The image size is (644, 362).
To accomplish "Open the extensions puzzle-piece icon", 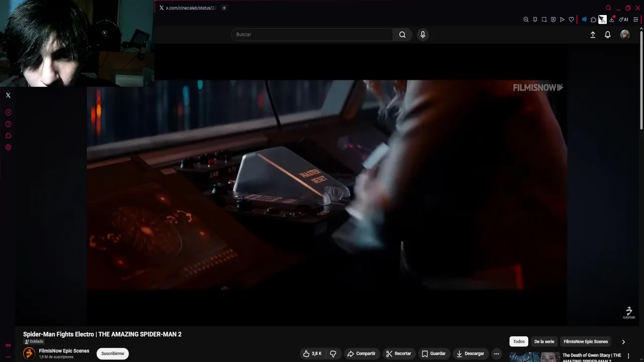I will click(x=593, y=20).
